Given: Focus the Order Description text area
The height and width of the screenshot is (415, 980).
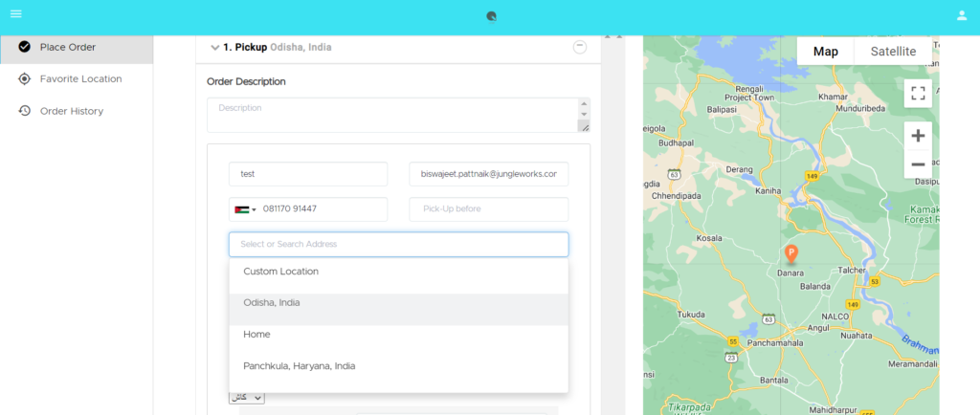Looking at the screenshot, I should pyautogui.click(x=392, y=115).
